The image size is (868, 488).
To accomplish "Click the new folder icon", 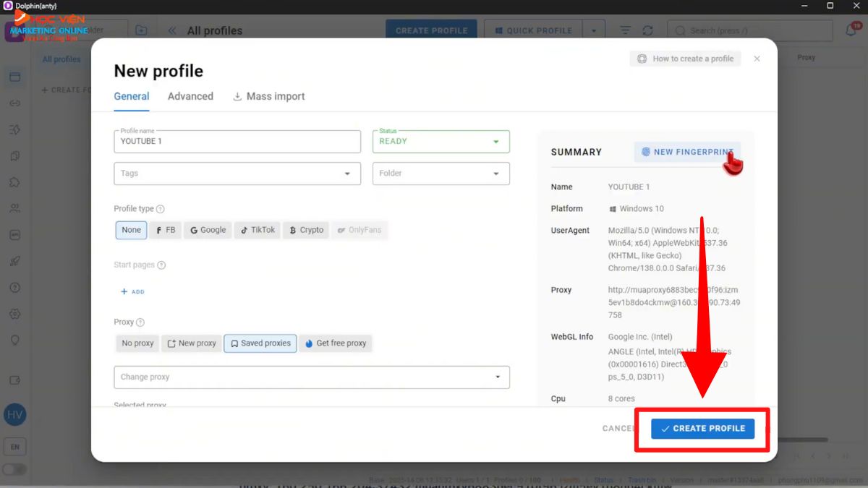I will [140, 30].
